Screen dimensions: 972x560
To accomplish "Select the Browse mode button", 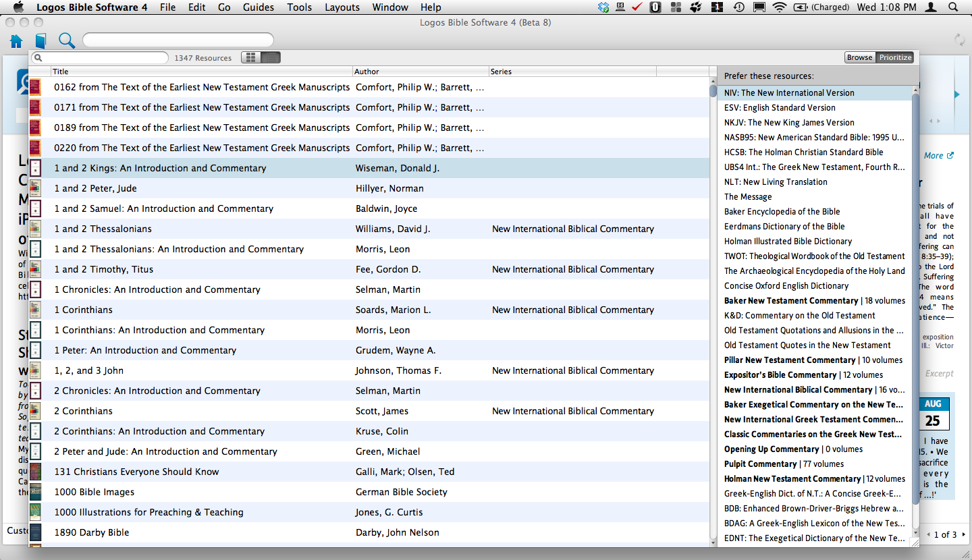I will point(860,57).
